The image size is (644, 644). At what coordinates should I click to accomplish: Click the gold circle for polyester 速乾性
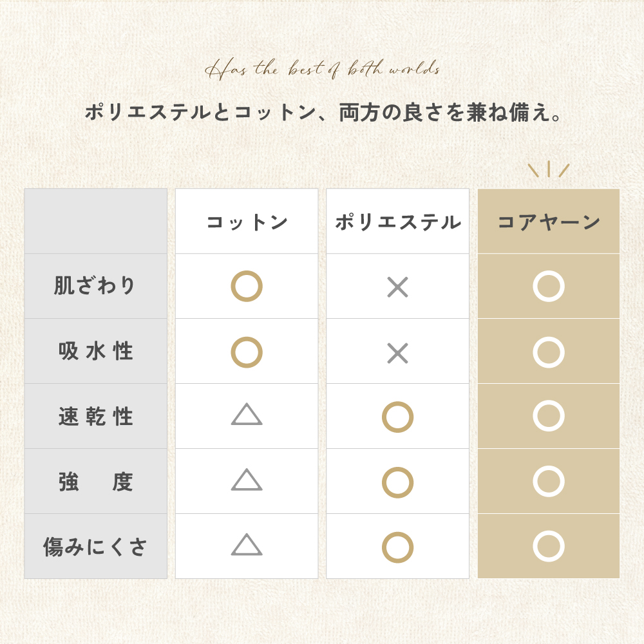397,417
